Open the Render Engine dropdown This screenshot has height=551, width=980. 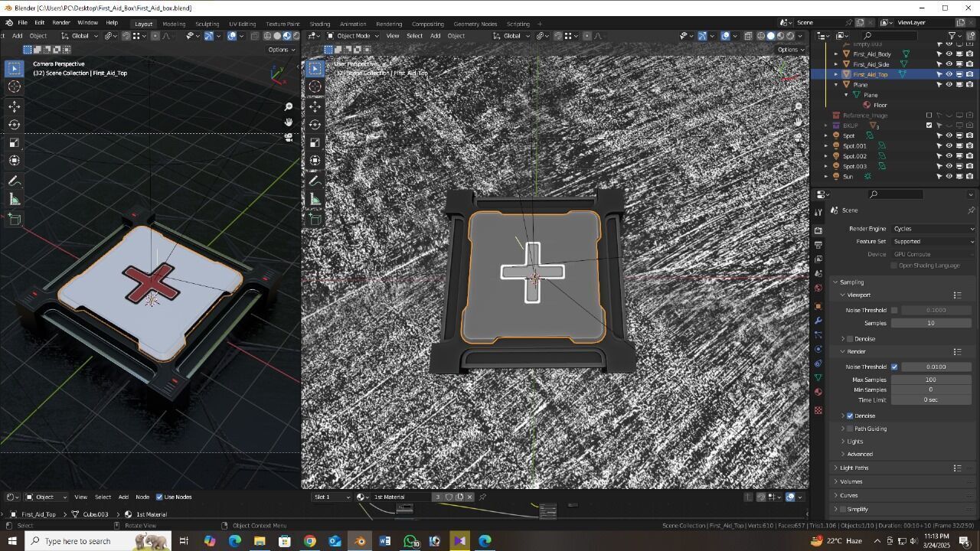[933, 229]
